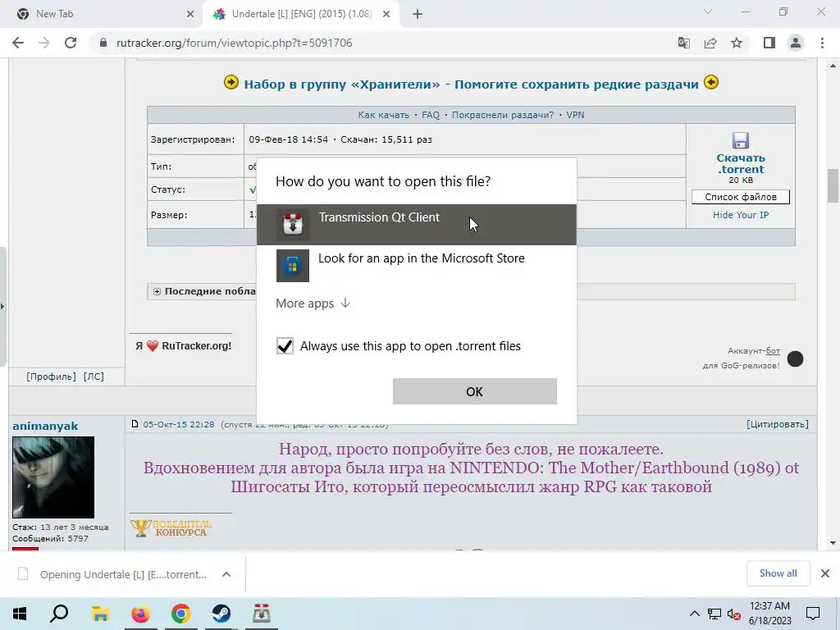The height and width of the screenshot is (630, 840).
Task: Open Windows Start menu
Action: tap(20, 614)
